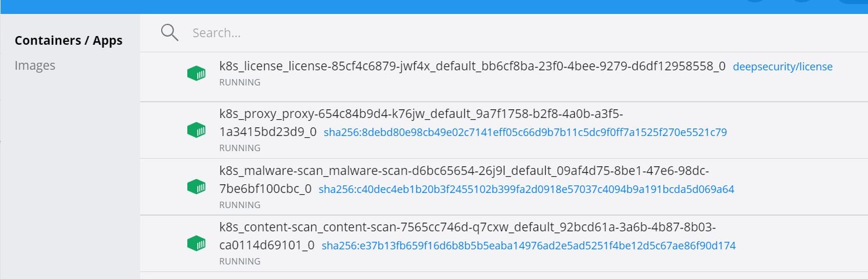
Task: Focus the Search input field
Action: 407,33
